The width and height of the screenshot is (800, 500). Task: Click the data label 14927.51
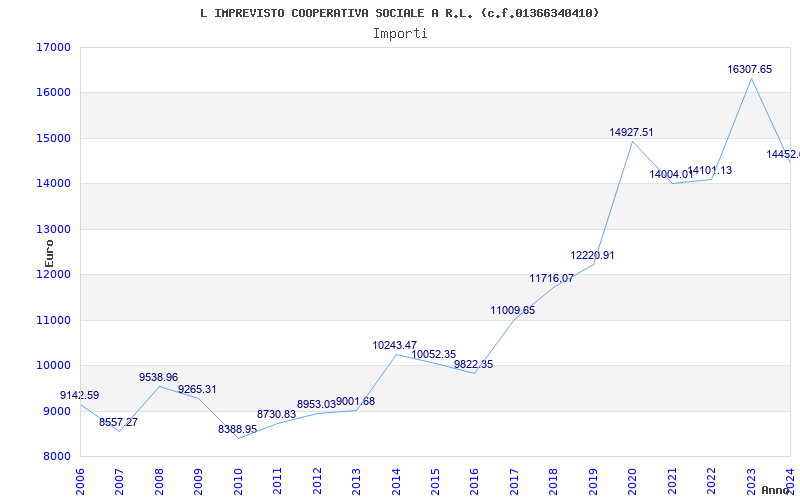tap(631, 133)
